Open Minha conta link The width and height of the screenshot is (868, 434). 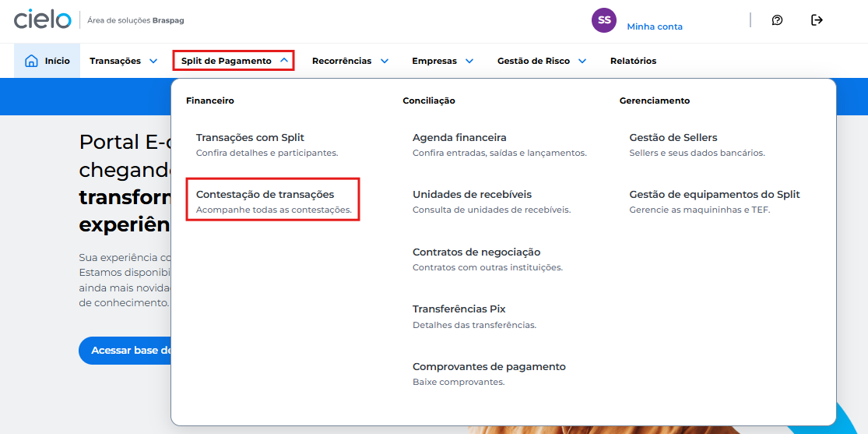[655, 26]
